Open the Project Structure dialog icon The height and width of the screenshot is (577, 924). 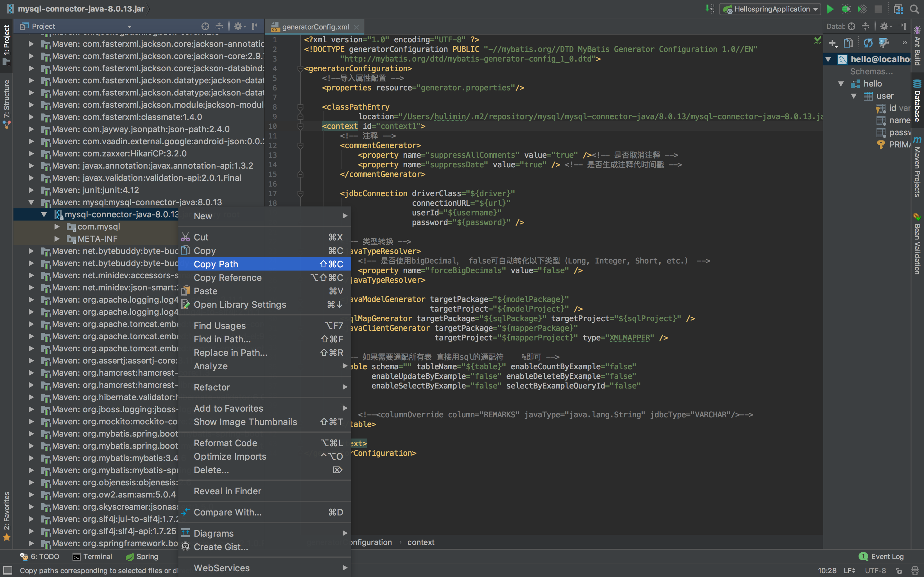coord(898,9)
